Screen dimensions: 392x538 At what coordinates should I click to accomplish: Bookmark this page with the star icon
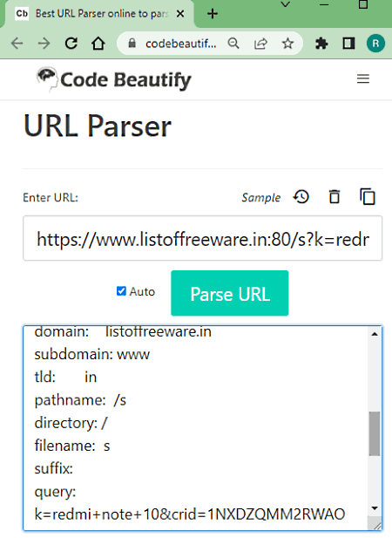pyautogui.click(x=287, y=44)
